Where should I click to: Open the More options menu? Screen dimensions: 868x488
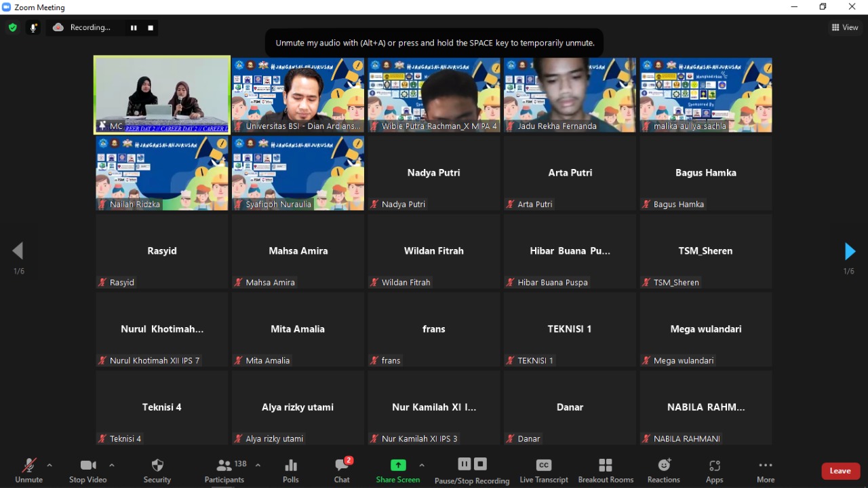(766, 470)
